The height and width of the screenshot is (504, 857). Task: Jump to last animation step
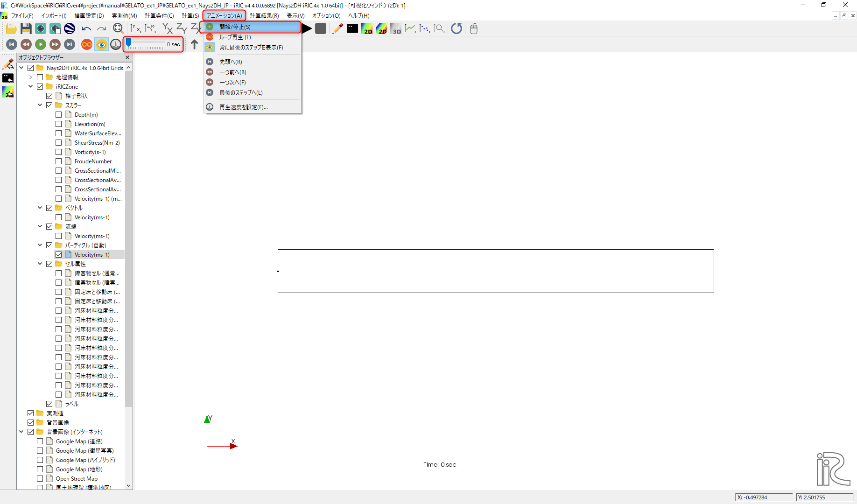pyautogui.click(x=70, y=44)
